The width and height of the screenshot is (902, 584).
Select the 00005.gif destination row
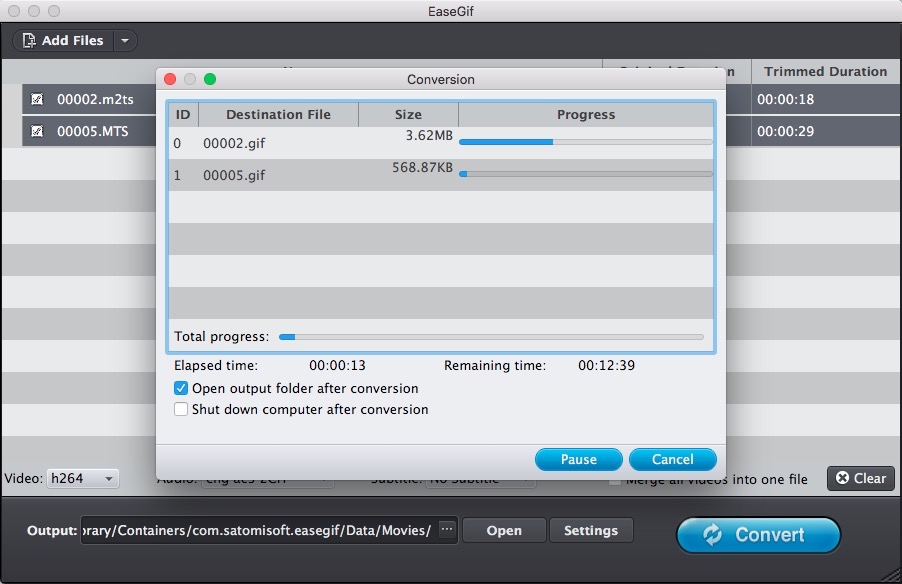pos(441,175)
